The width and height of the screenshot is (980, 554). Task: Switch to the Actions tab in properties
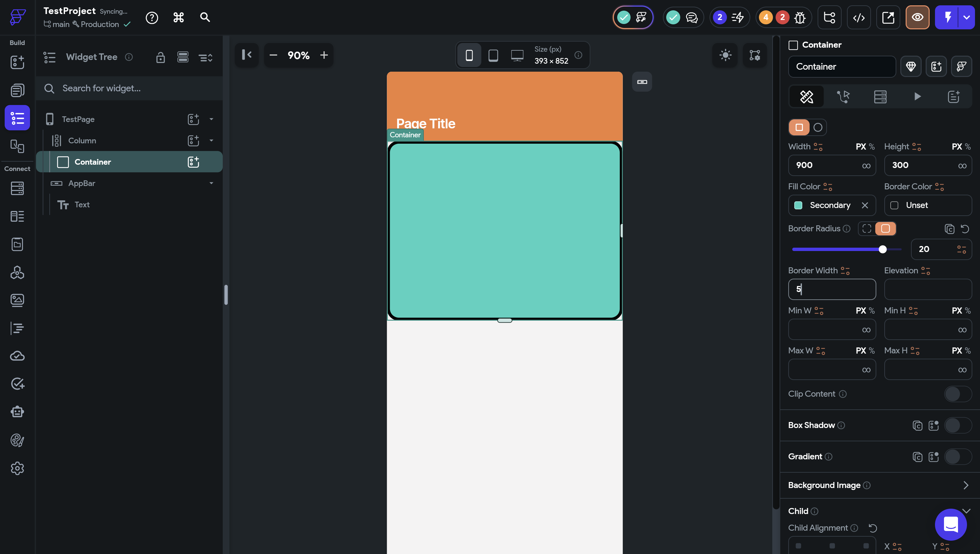(843, 97)
